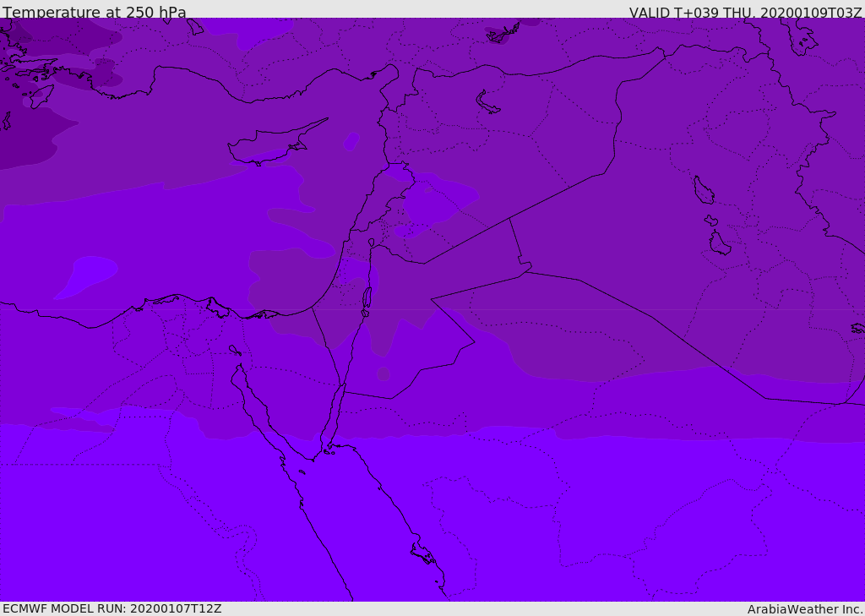Click the 'ArabiaWeather Inc.' credit text
Screen dimensions: 865x616
tap(805, 609)
